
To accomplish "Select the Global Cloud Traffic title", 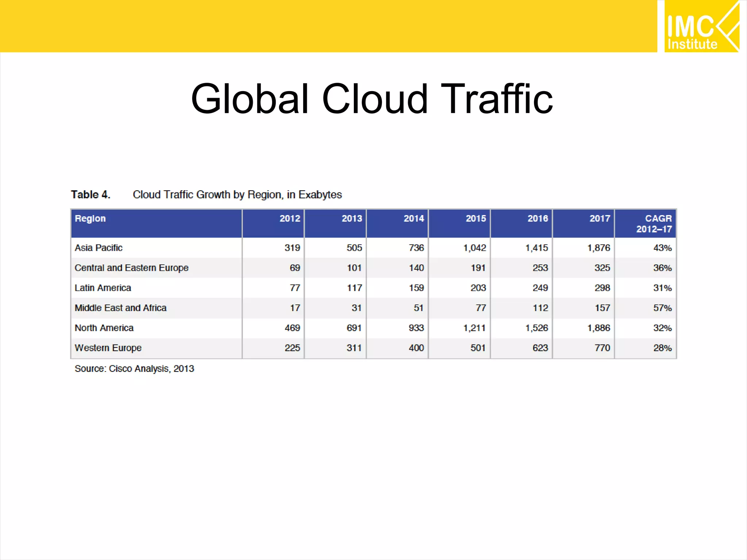I will point(372,99).
